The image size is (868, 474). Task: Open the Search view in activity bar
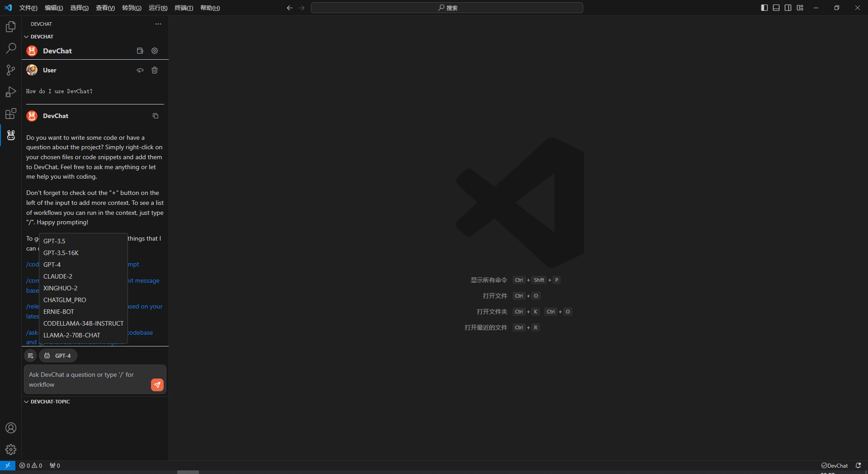tap(11, 48)
